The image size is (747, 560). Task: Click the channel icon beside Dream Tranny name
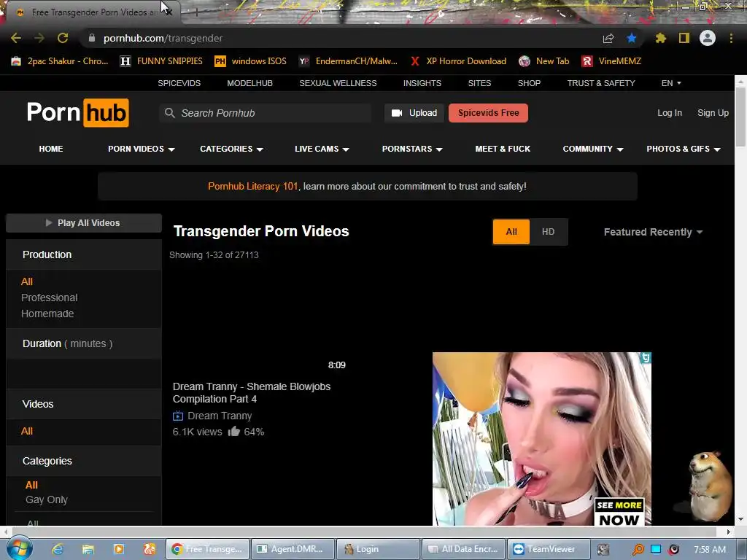(x=178, y=416)
